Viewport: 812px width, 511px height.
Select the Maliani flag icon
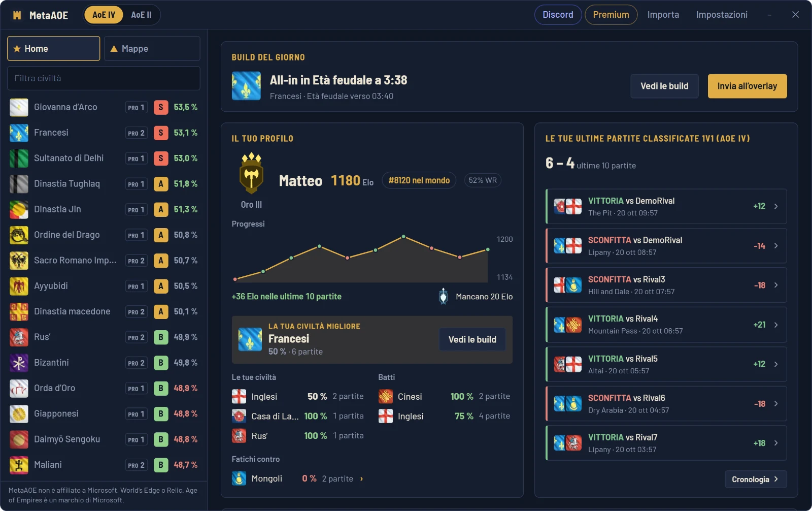point(19,465)
